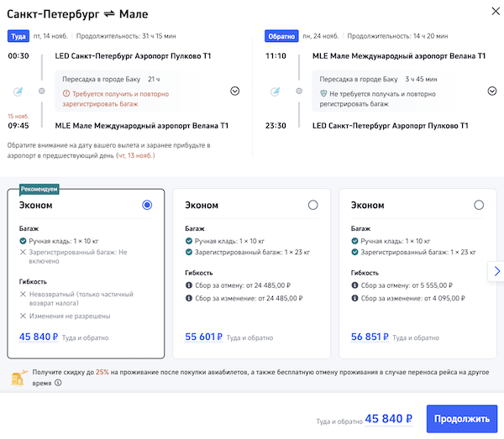This screenshot has width=504, height=439.
Task: Expand outbound Baku layover details
Action: [x=234, y=91]
